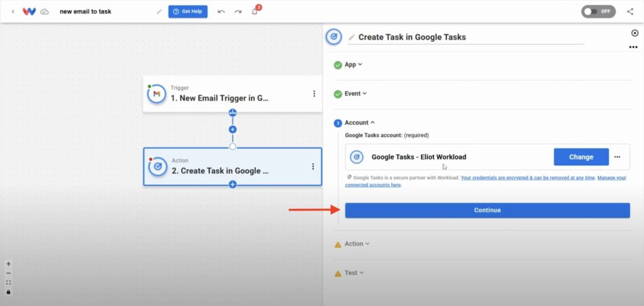
Task: Open Action node three-dot menu
Action: 313,167
